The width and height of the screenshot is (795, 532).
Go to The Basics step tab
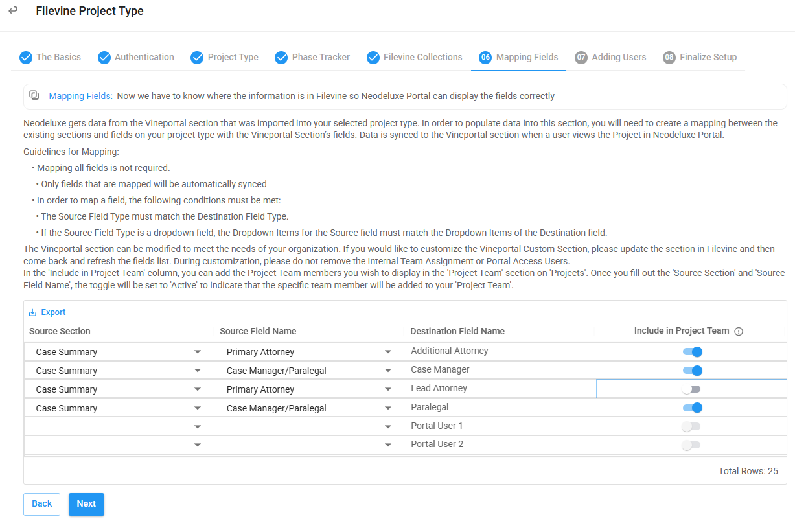[51, 58]
